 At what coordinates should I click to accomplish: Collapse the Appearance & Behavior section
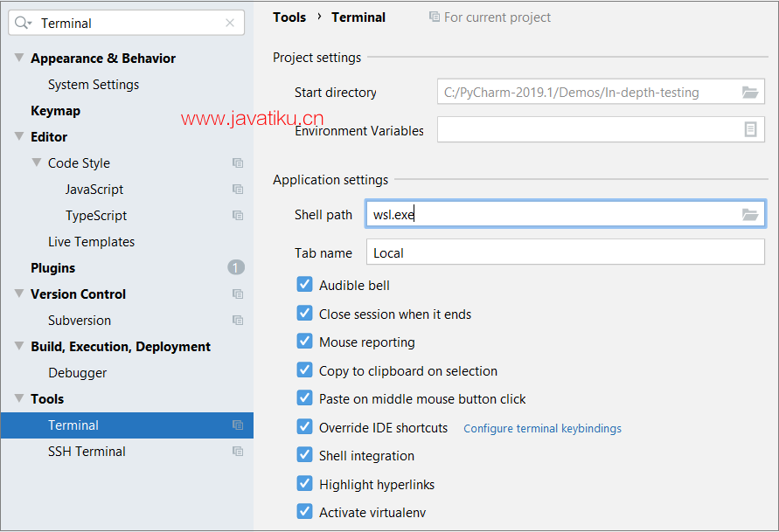click(x=18, y=58)
